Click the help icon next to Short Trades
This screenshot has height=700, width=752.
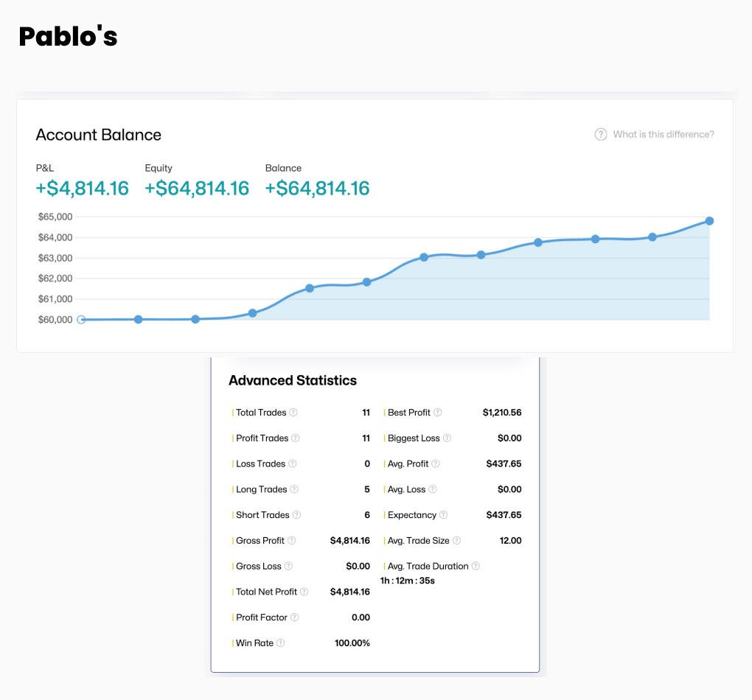(297, 515)
